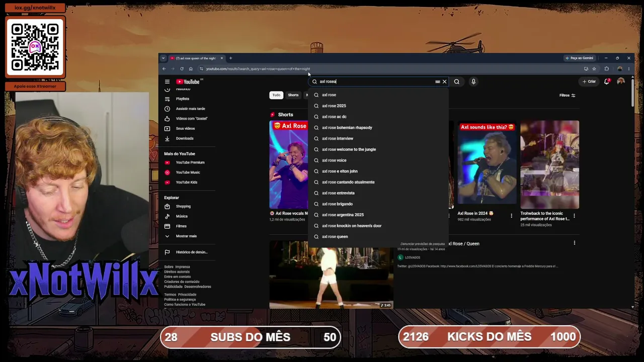
Task: Open the YouTube account avatar menu
Action: pos(621,81)
